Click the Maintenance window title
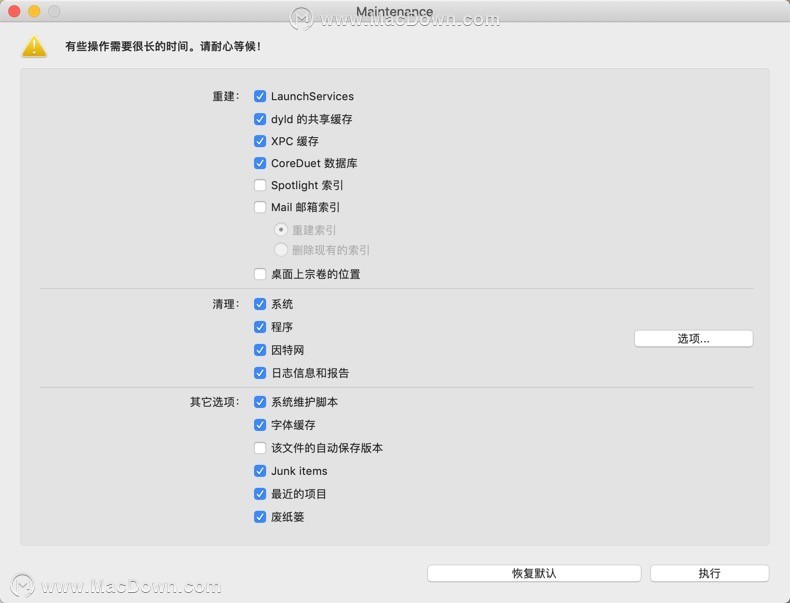 point(394,11)
